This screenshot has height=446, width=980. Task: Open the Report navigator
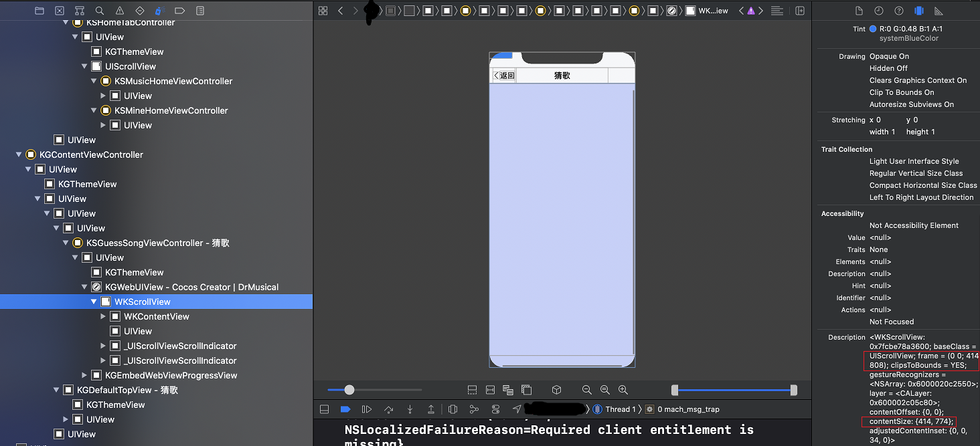(200, 11)
